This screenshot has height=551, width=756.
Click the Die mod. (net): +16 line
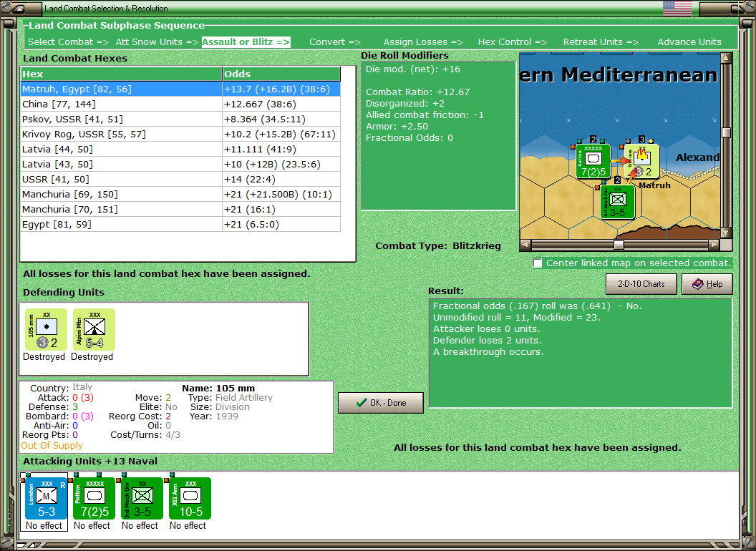[412, 69]
